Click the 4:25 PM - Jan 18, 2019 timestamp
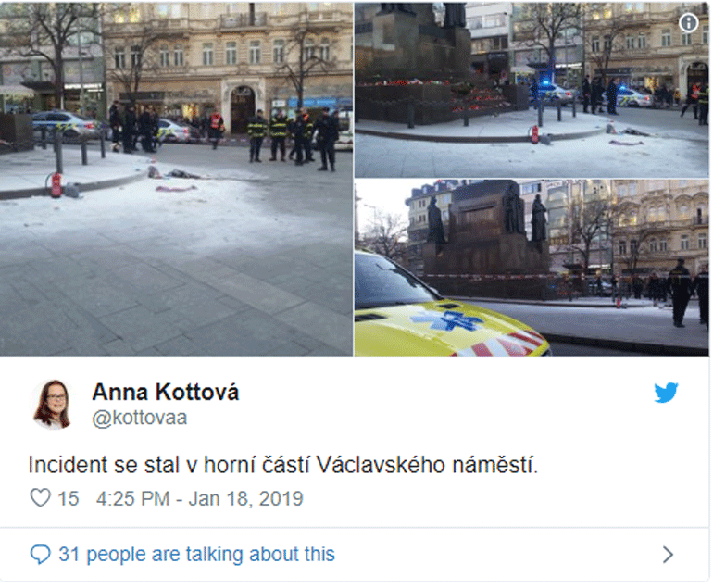 [200, 498]
